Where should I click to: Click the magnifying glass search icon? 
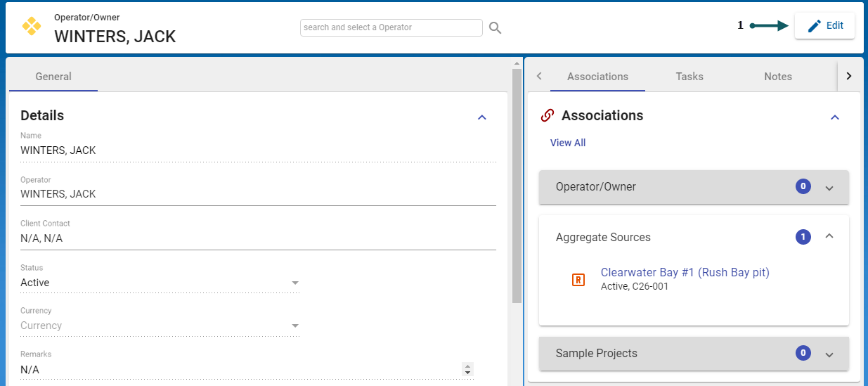[x=495, y=27]
